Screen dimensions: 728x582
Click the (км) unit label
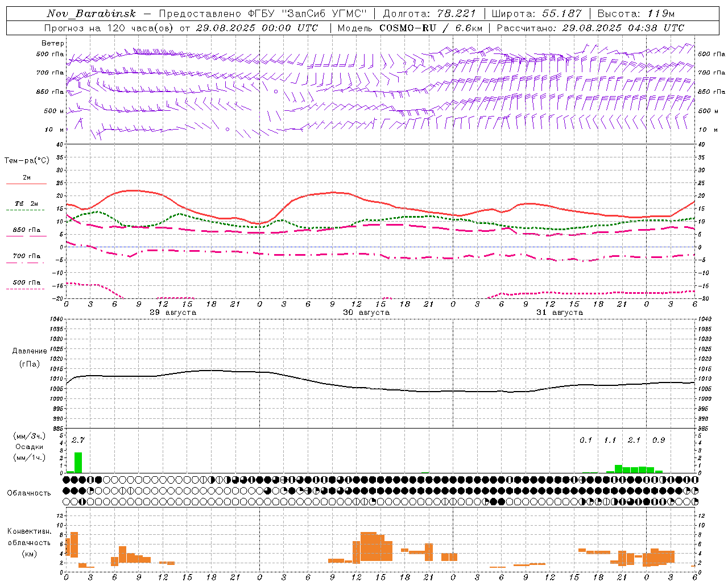30,554
